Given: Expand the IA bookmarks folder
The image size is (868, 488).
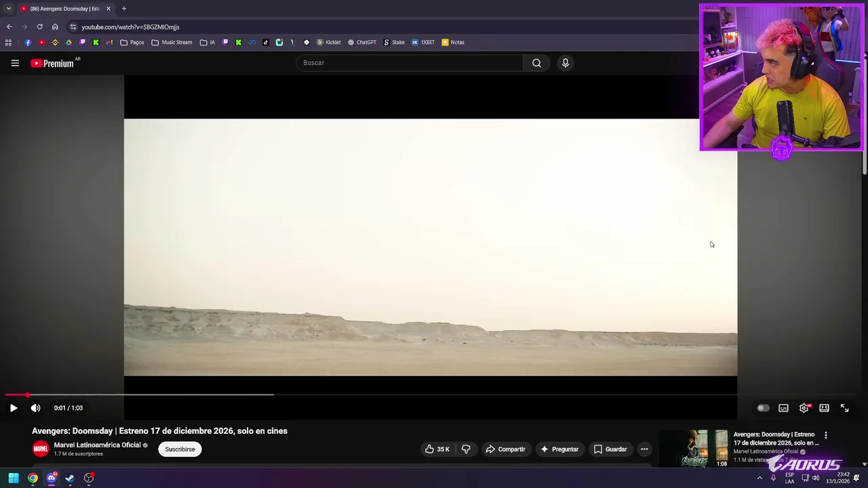Looking at the screenshot, I should pos(208,42).
